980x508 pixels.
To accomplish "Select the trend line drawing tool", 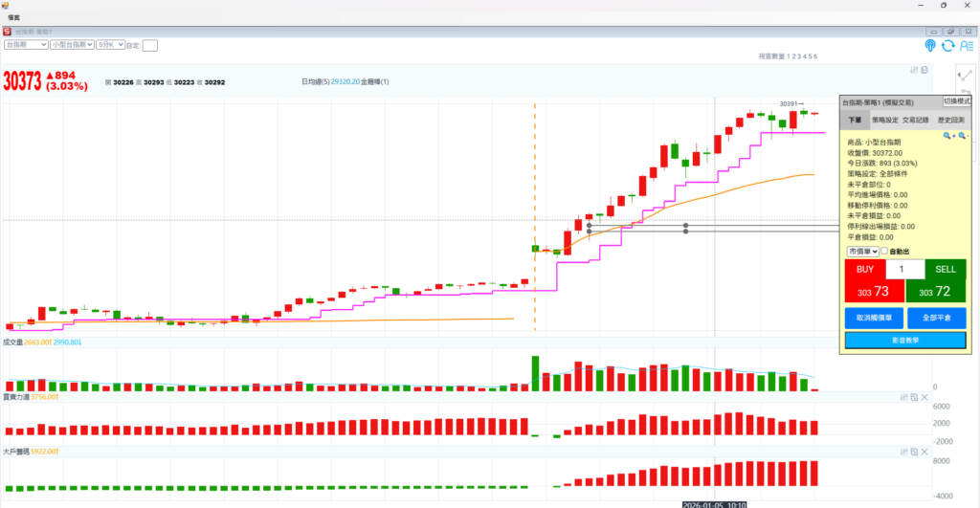I will (964, 77).
